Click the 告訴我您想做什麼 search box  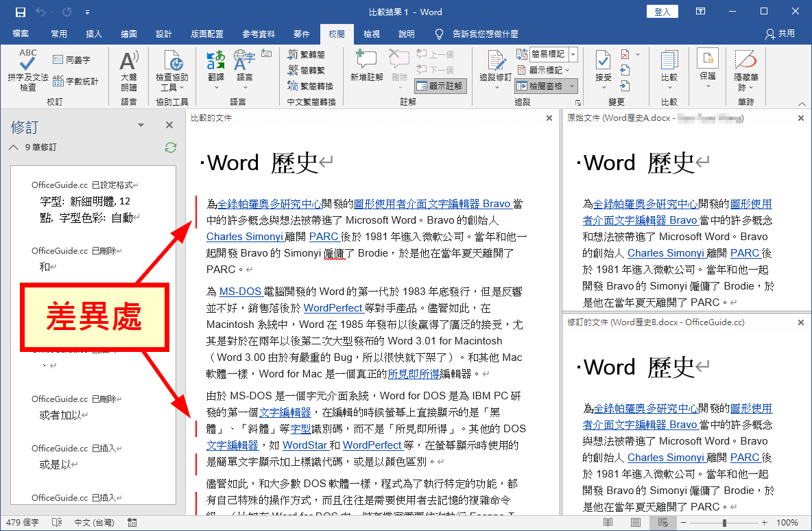click(477, 34)
